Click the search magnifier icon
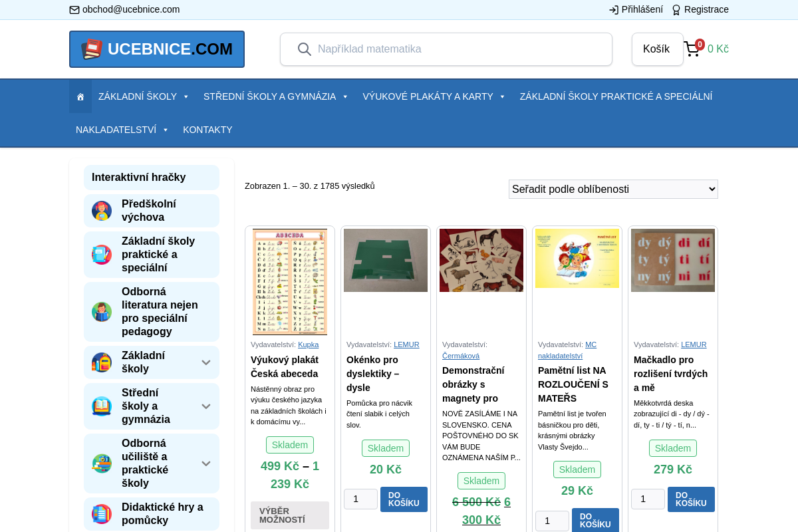798x532 pixels. pyautogui.click(x=304, y=49)
